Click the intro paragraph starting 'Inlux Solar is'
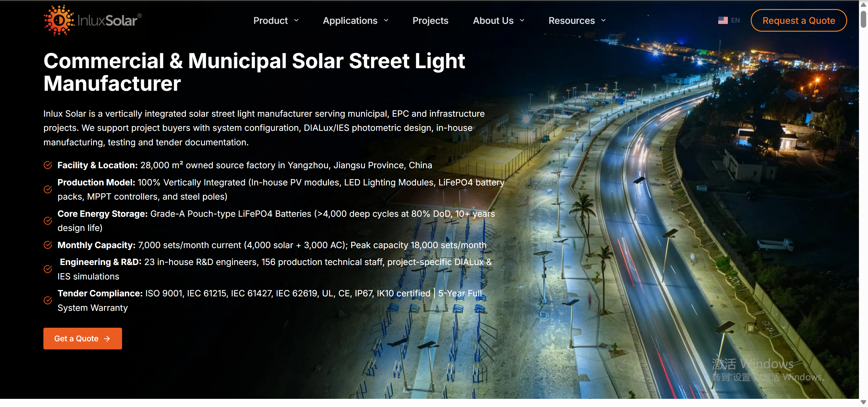This screenshot has height=407, width=868. coord(264,128)
